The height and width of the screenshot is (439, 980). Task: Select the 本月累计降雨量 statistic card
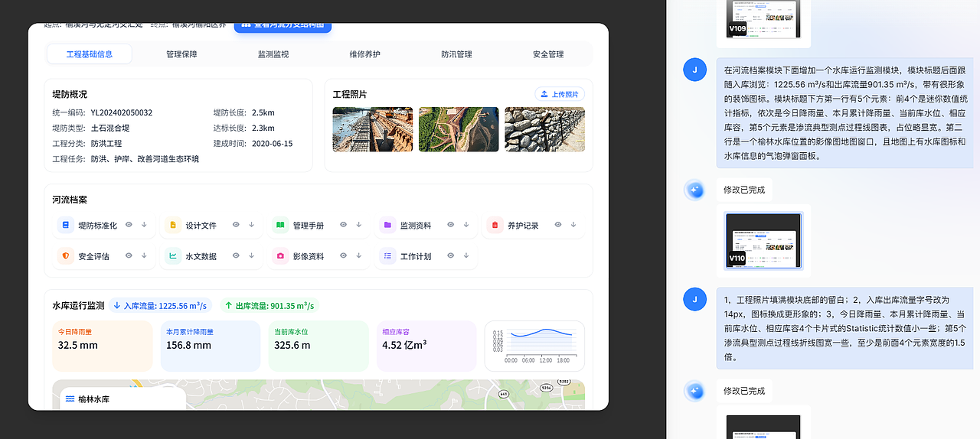pyautogui.click(x=211, y=346)
